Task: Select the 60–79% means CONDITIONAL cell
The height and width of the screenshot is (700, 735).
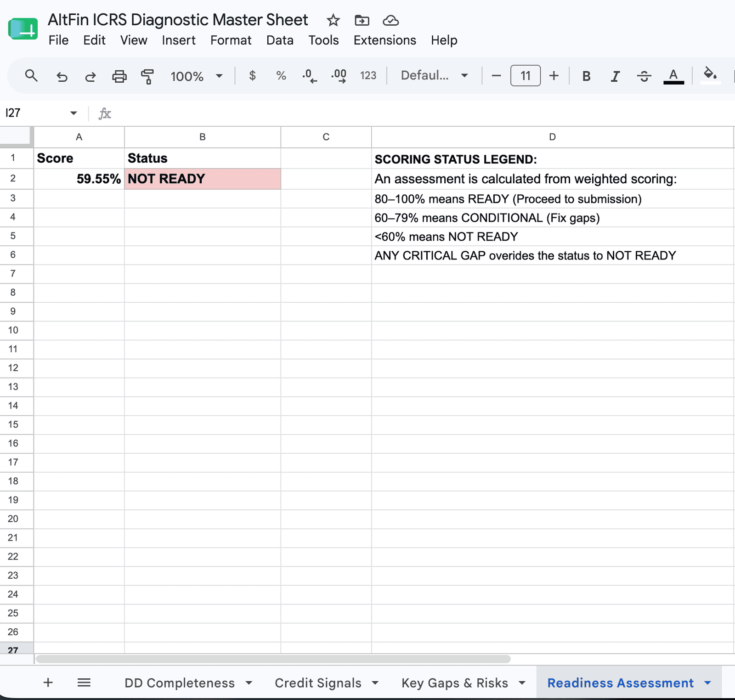Action: [x=553, y=218]
